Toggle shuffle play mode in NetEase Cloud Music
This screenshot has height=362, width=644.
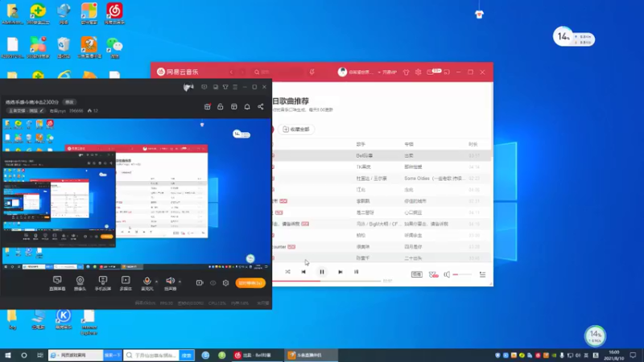[x=287, y=272]
